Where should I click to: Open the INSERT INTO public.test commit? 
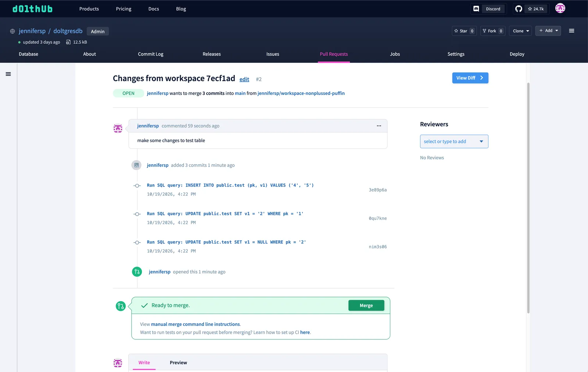(x=230, y=185)
